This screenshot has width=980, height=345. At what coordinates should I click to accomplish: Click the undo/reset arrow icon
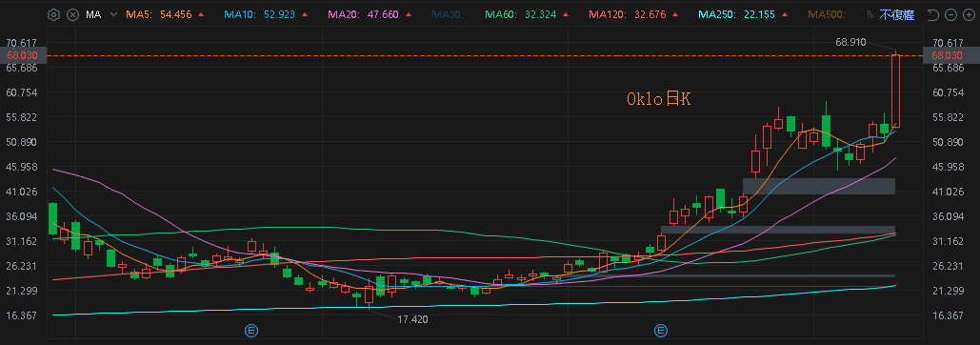(932, 14)
